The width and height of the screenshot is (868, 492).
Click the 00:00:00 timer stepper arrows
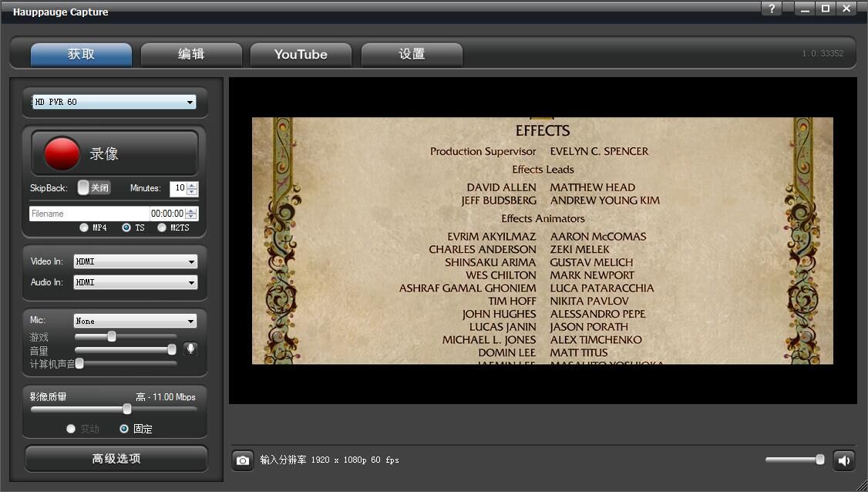tap(191, 214)
